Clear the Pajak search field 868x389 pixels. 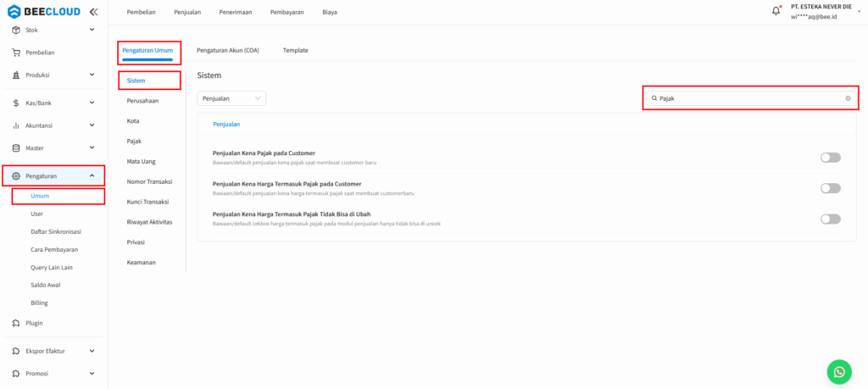[x=848, y=98]
